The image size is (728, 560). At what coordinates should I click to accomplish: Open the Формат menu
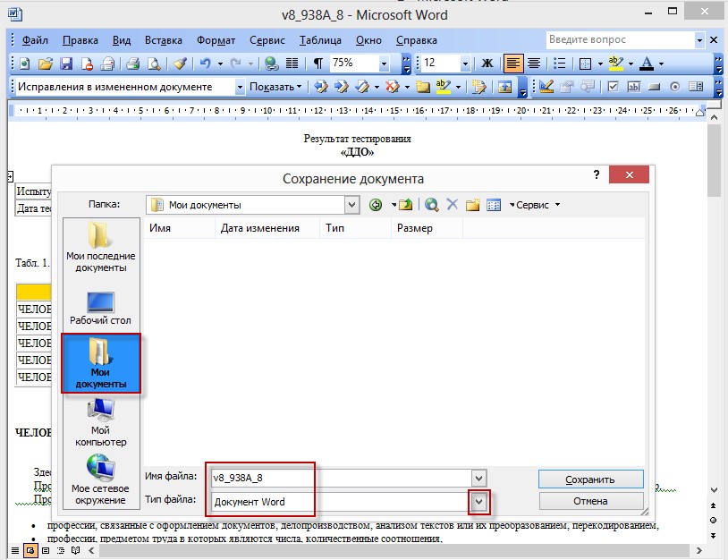point(216,40)
